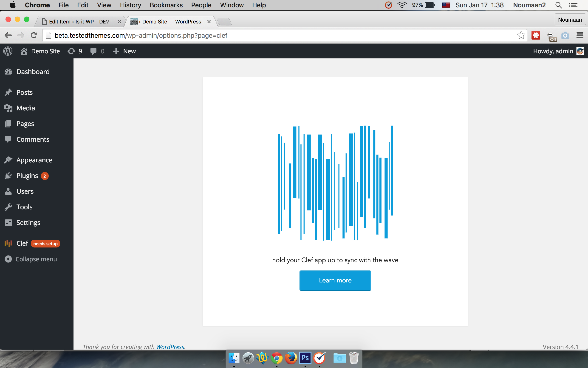Click the Tools wrench icon
The height and width of the screenshot is (368, 588).
coord(8,207)
